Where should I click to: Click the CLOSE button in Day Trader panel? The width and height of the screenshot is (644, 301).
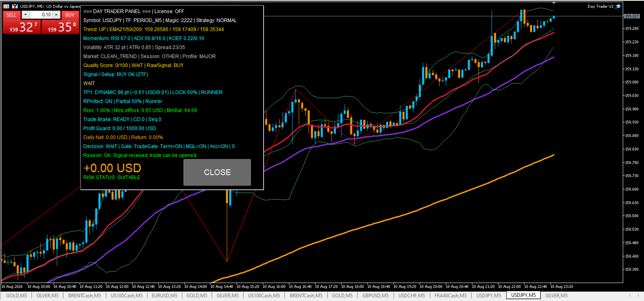(x=217, y=172)
